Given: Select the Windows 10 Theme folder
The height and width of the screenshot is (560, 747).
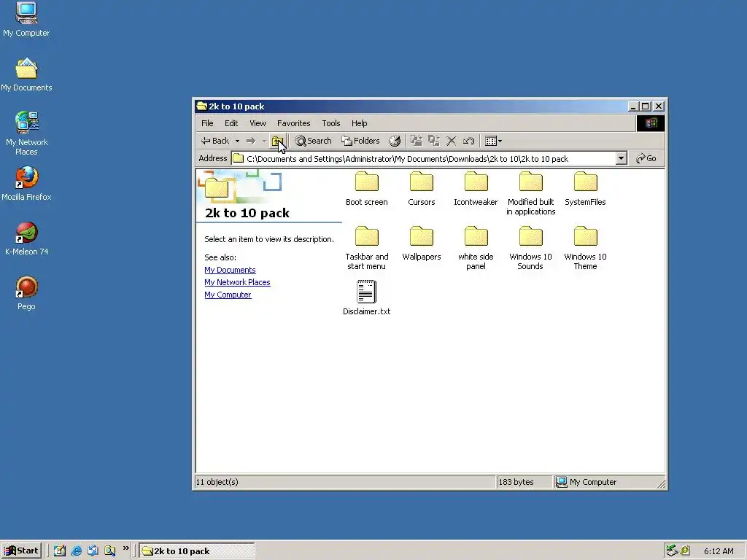Looking at the screenshot, I should (586, 249).
